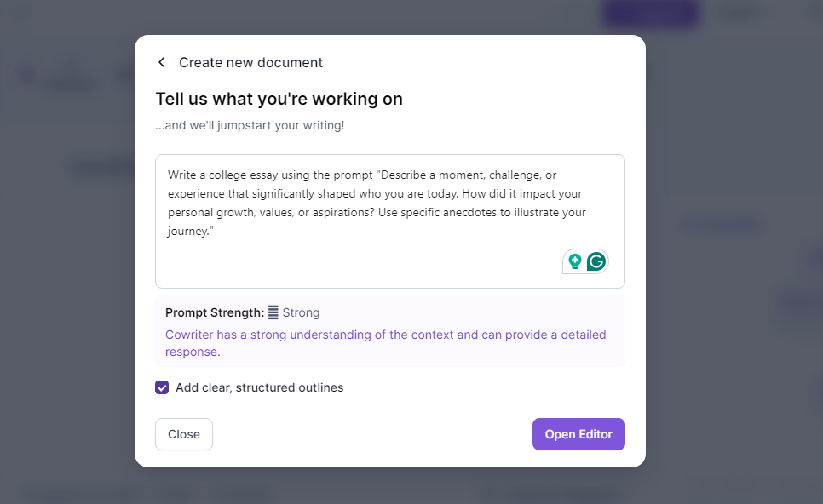Click the 'Tell us what you're working on' heading
The height and width of the screenshot is (504, 823).
click(x=279, y=99)
